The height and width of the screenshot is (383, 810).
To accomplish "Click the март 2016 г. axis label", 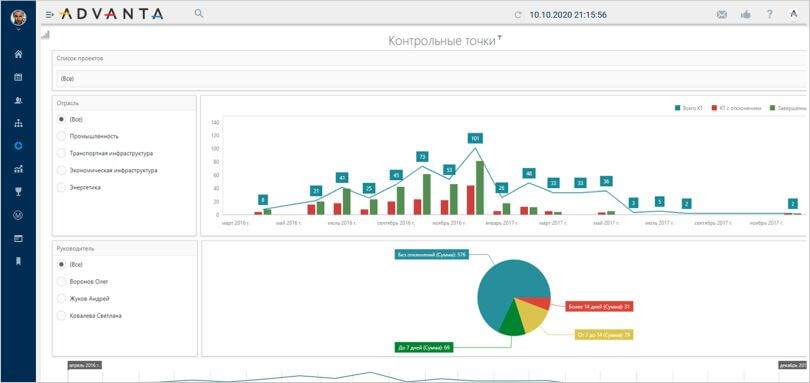I will click(236, 223).
